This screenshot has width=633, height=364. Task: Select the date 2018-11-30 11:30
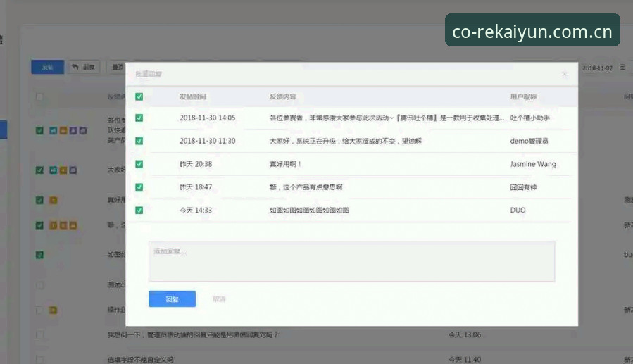[208, 141]
